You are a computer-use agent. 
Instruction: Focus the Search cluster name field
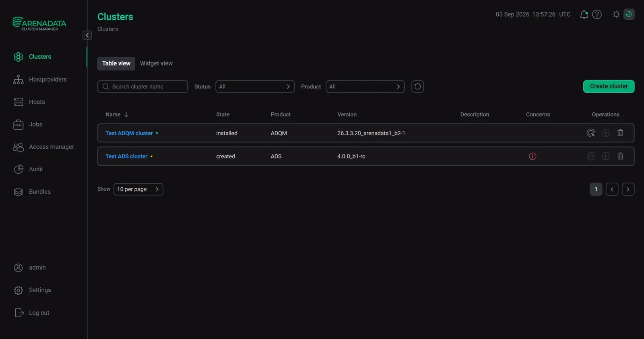click(x=142, y=86)
